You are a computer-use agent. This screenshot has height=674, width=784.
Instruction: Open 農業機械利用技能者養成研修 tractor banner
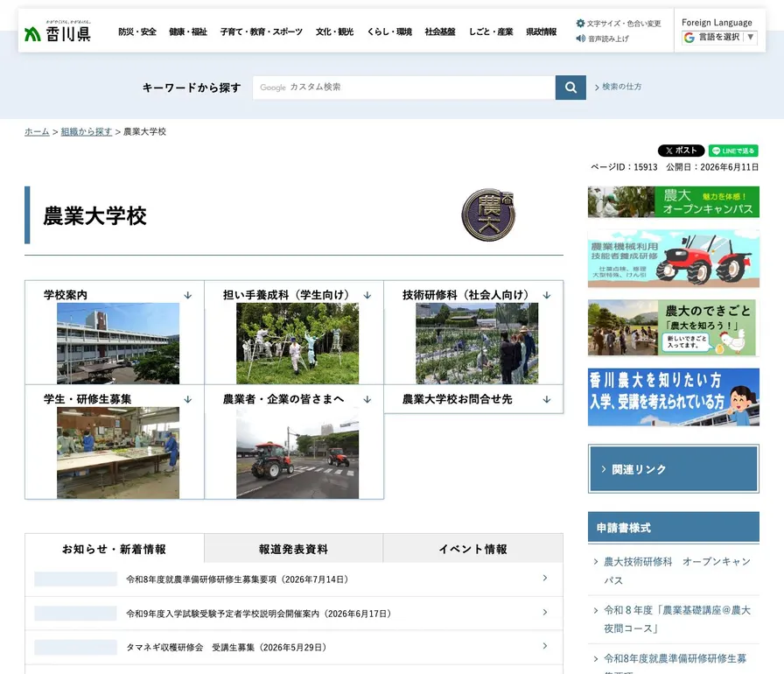point(674,258)
